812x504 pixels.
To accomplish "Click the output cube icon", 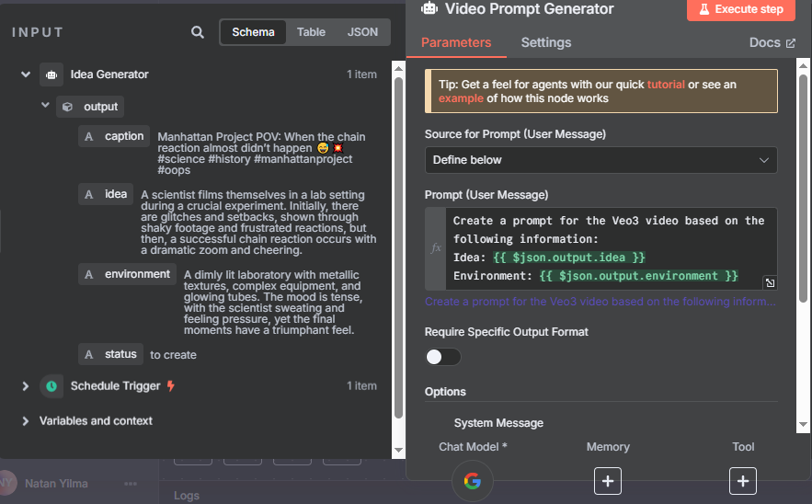I will click(x=67, y=107).
